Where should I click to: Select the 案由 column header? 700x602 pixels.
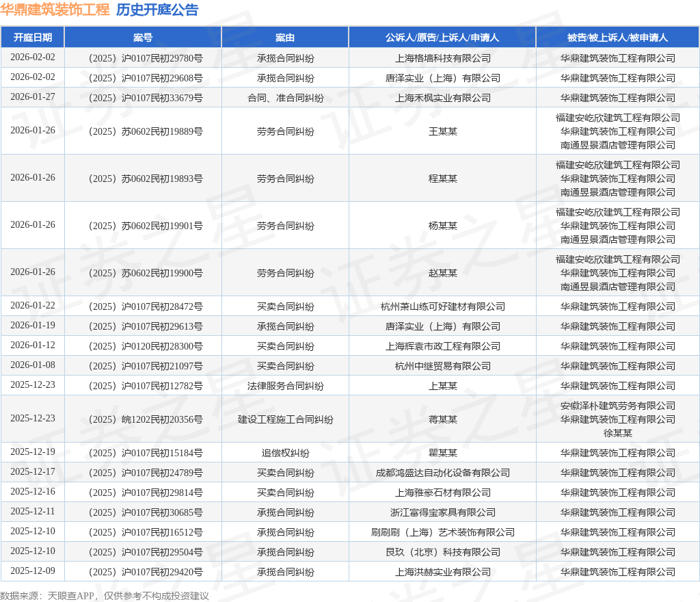tap(285, 38)
